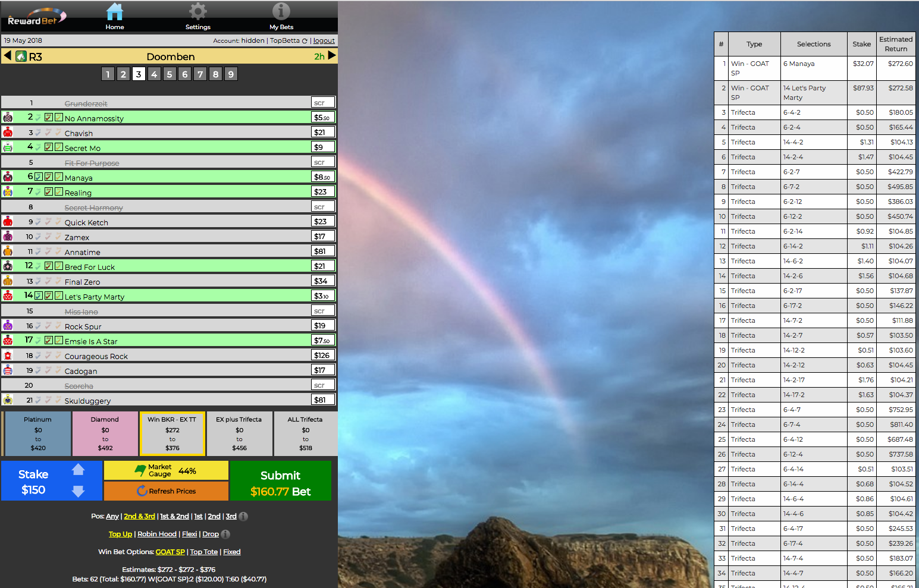The height and width of the screenshot is (588, 919).
Task: Click the $3.10 odds box for Let's Party Marty
Action: pyautogui.click(x=323, y=295)
